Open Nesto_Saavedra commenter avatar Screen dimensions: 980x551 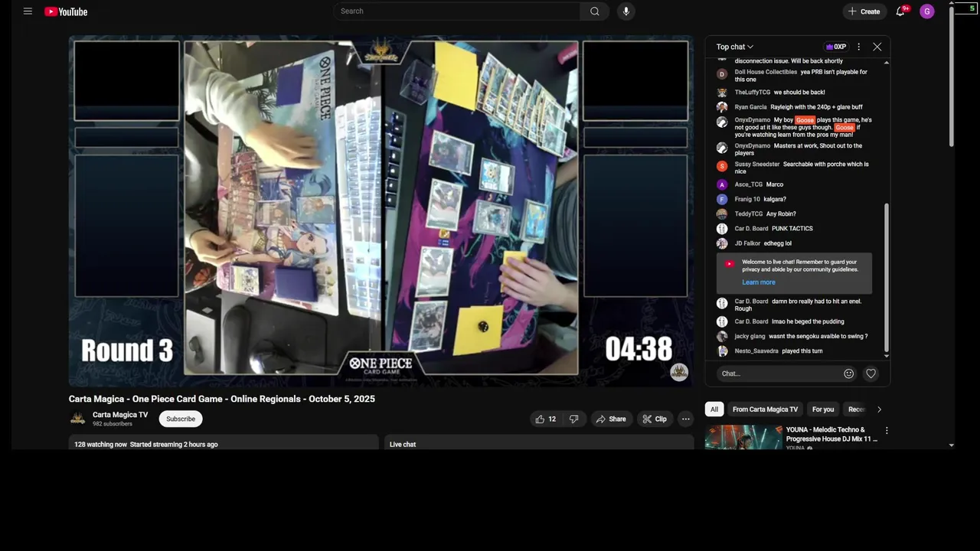(722, 351)
